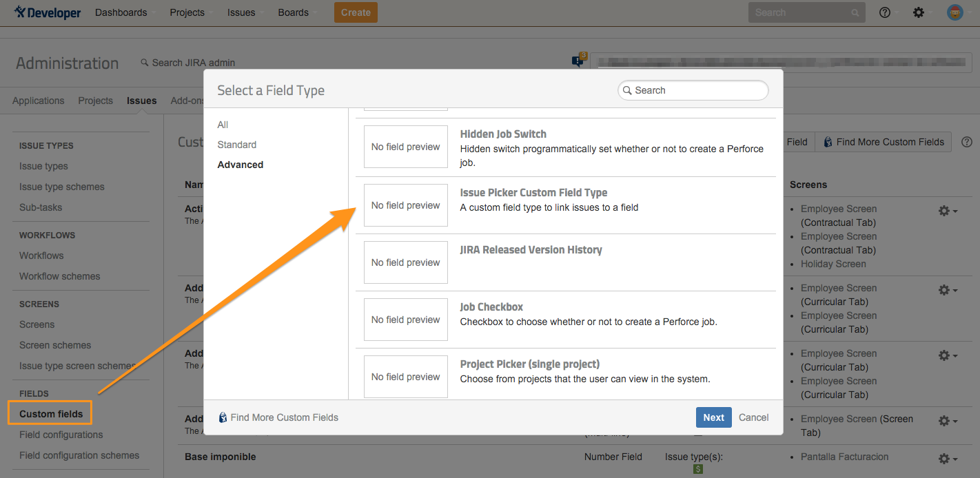Open the Projects dropdown menu
Screen dimensions: 980x478
click(191, 12)
